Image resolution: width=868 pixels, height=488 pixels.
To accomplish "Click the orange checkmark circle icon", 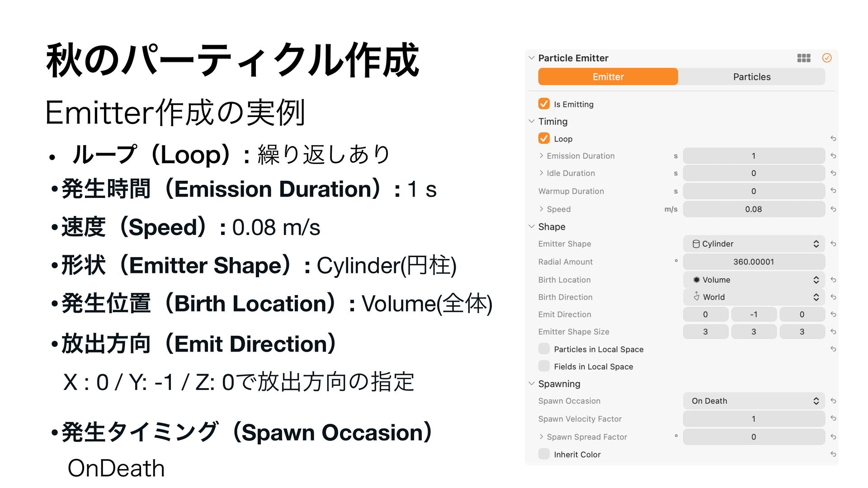I will 827,58.
